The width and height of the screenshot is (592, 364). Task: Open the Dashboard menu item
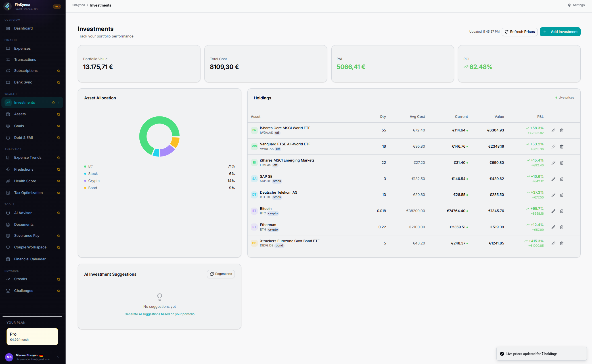[x=23, y=28]
